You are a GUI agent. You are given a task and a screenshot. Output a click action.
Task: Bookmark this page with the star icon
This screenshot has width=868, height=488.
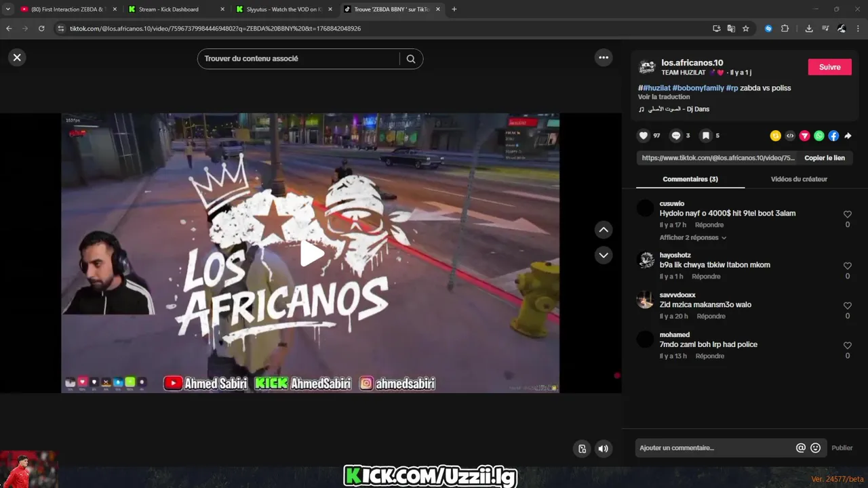tap(746, 28)
